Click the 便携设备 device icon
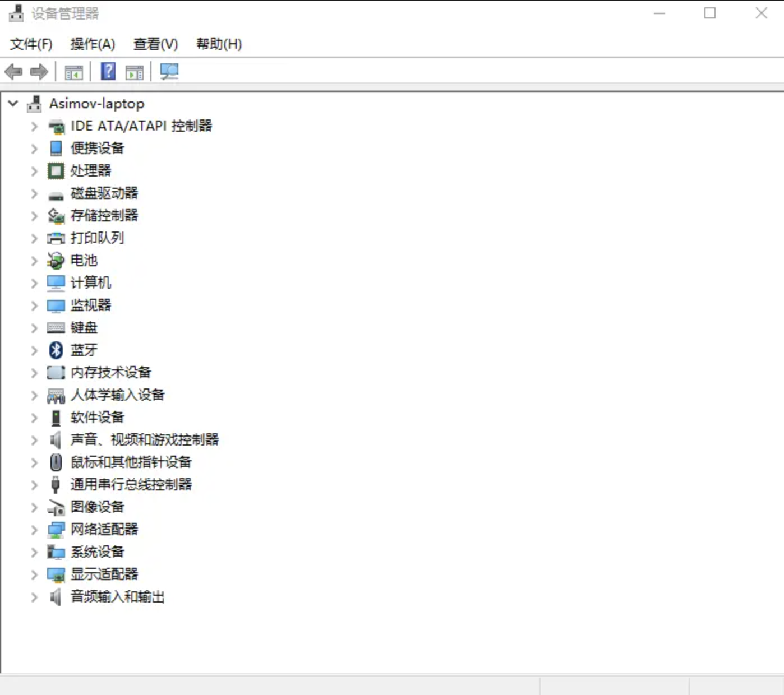This screenshot has width=784, height=695. coord(56,149)
